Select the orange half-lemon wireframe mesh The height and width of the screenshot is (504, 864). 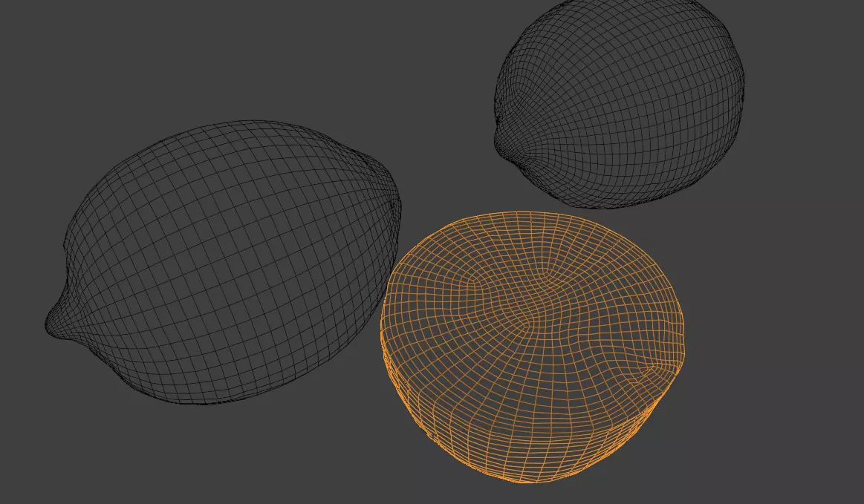coord(532,347)
